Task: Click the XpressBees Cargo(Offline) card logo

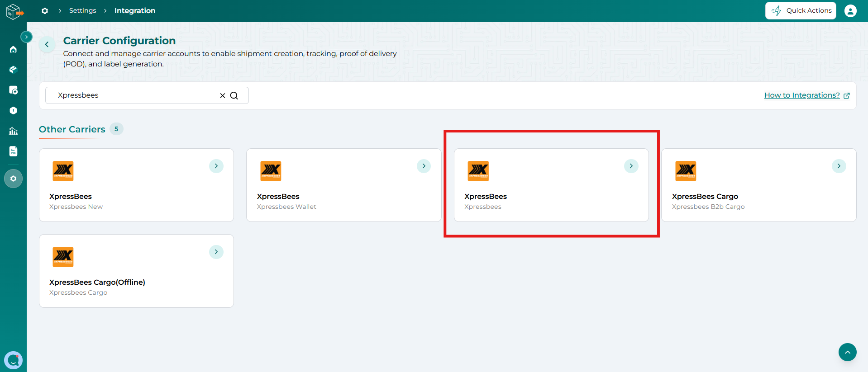Action: point(63,257)
